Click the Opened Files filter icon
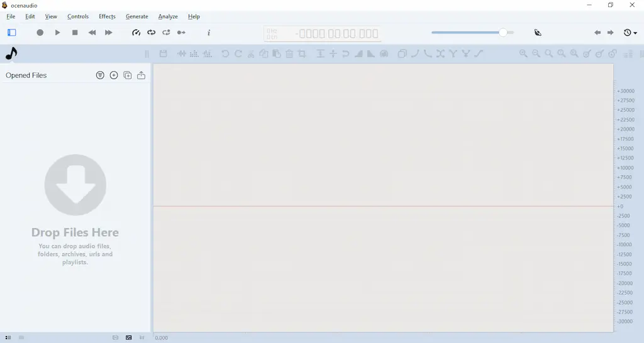The width and height of the screenshot is (644, 343). click(100, 75)
